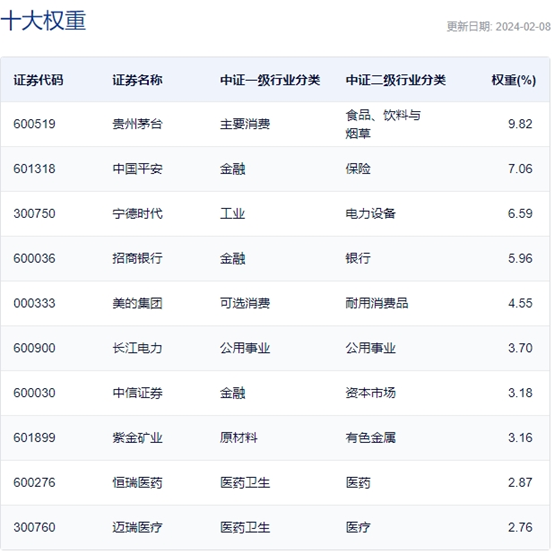Click 电力设备 industry cell
The height and width of the screenshot is (554, 554).
[x=371, y=214]
